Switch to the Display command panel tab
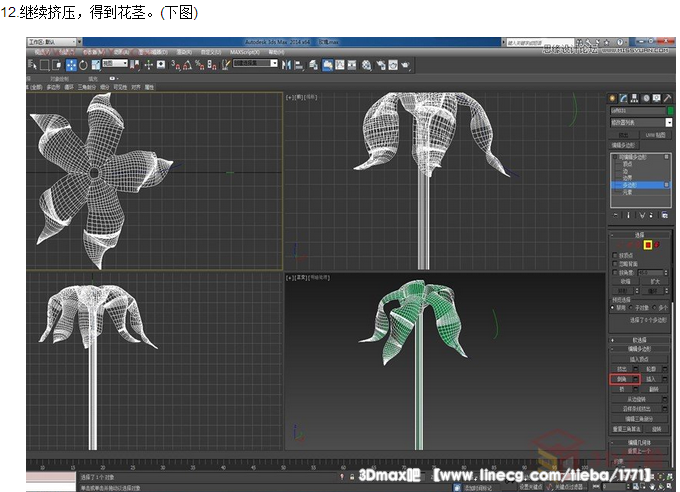Image resolution: width=680 pixels, height=492 pixels. click(x=656, y=98)
